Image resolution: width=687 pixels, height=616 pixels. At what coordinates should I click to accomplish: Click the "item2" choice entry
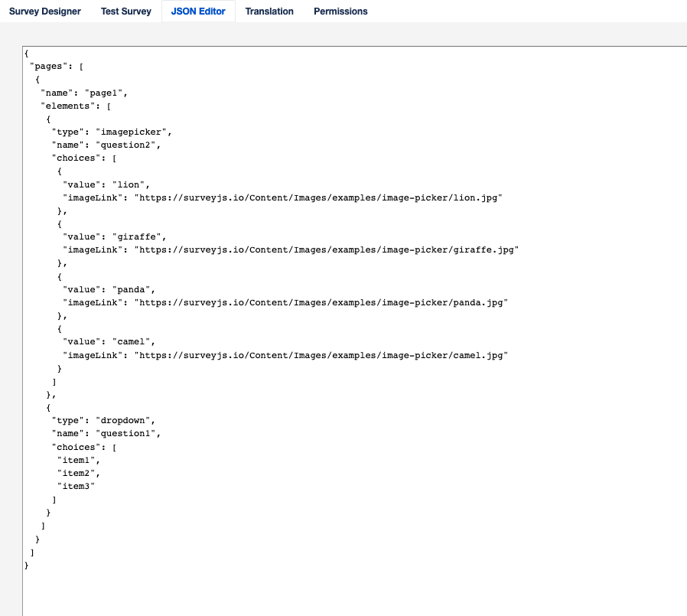[x=79, y=473]
